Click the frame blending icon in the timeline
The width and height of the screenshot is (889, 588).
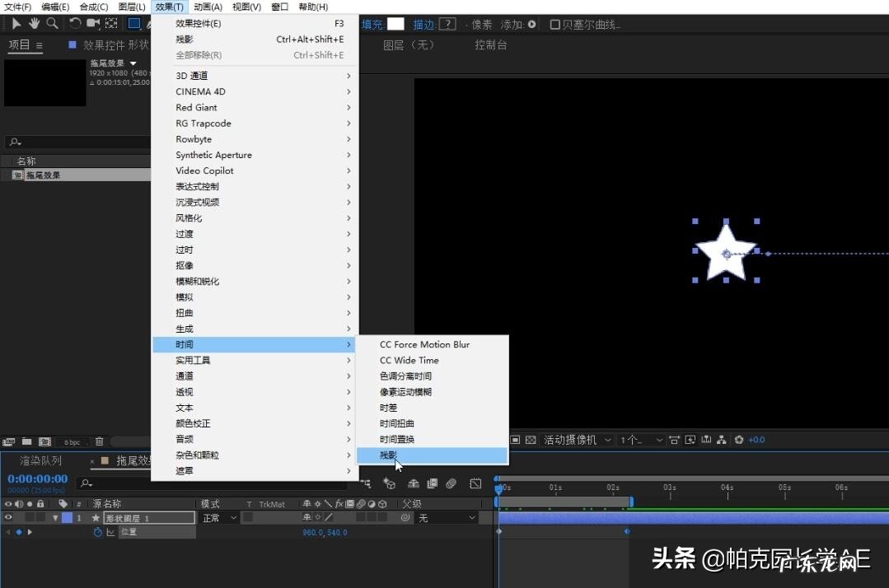431,483
